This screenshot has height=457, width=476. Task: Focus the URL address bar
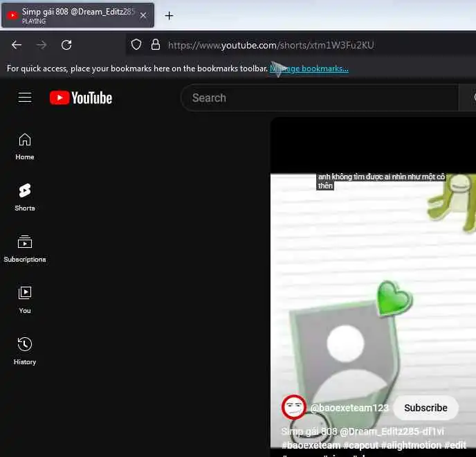click(300, 45)
